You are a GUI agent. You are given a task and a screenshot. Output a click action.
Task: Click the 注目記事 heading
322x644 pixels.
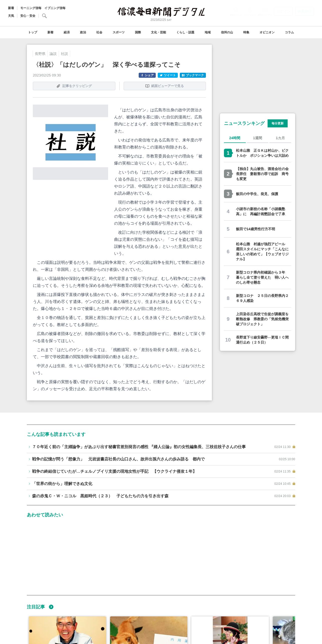tap(36, 607)
